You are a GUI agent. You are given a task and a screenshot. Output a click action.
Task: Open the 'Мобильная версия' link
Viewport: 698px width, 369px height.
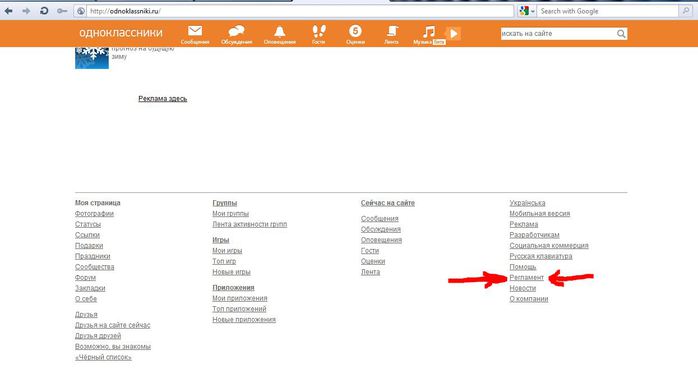540,214
